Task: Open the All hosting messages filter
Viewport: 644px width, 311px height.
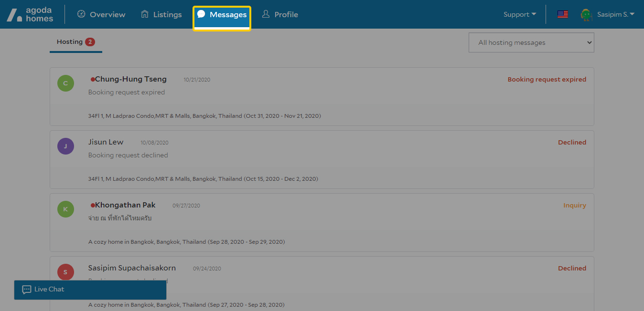Action: [531, 42]
